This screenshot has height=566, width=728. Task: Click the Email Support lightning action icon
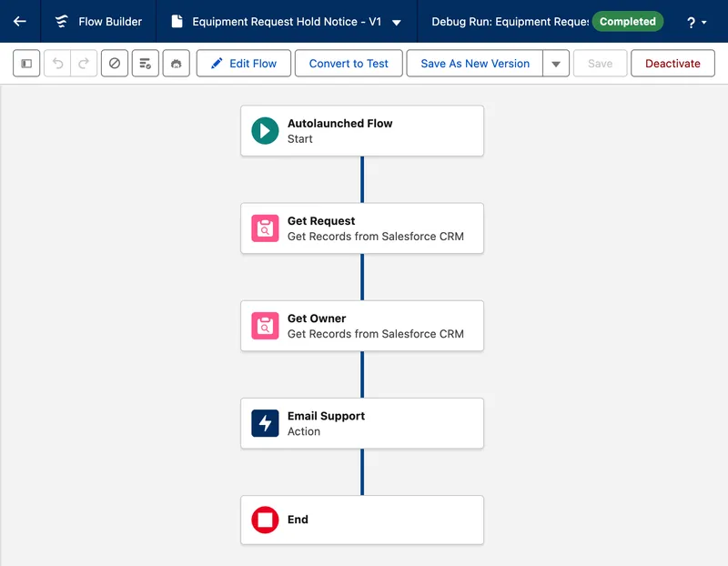tap(265, 423)
